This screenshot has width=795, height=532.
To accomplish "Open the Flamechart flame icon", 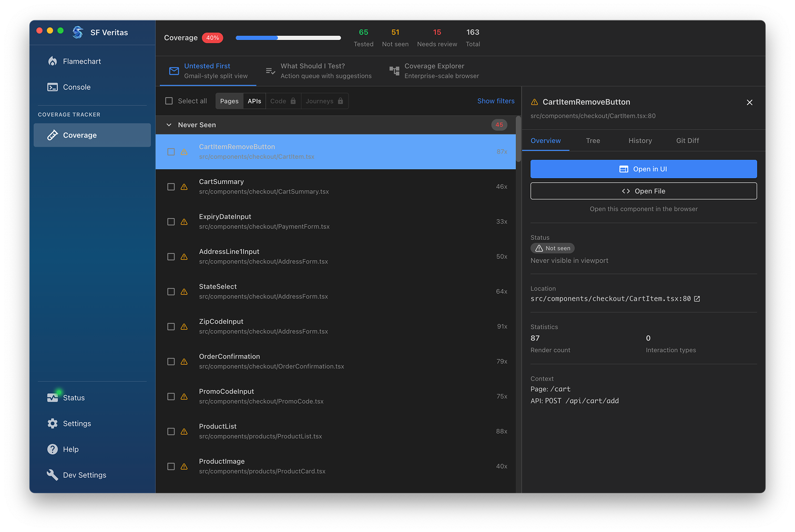I will point(53,62).
